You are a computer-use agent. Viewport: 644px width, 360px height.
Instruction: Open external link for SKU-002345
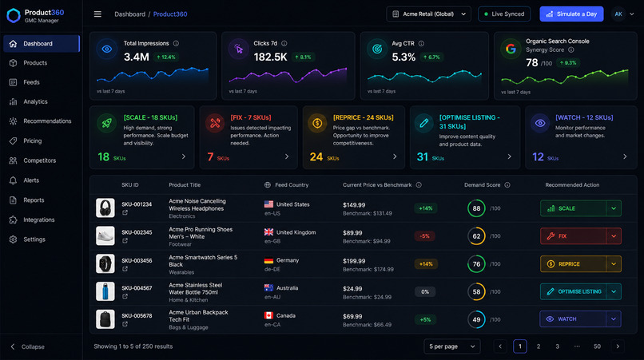[x=125, y=240]
